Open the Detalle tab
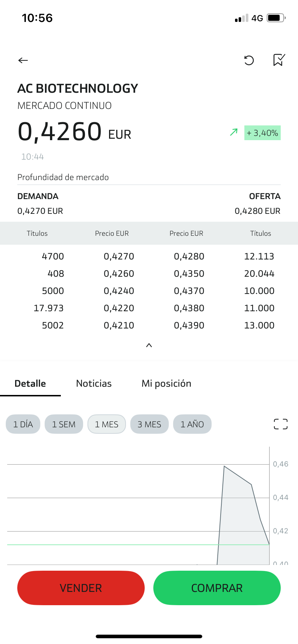The width and height of the screenshot is (298, 644). 30,383
